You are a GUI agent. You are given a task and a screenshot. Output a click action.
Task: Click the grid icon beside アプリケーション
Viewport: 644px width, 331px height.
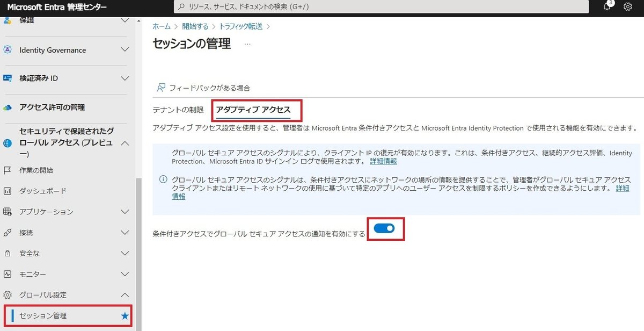click(8, 212)
